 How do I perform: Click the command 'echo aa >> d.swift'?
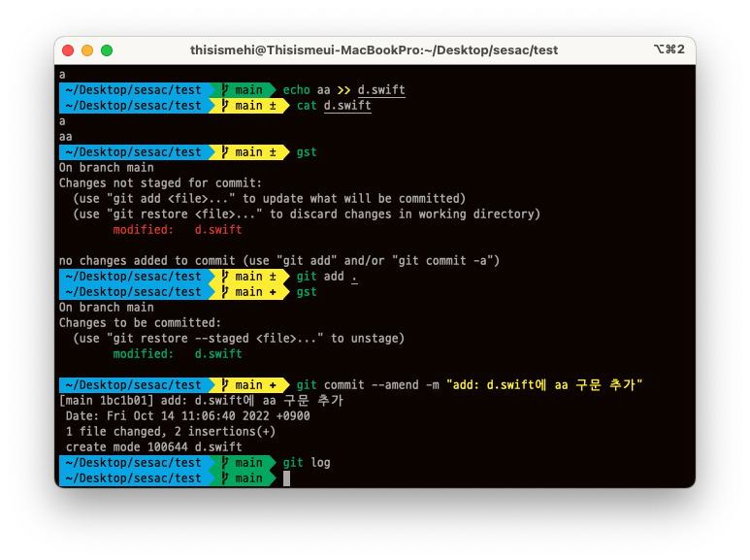click(343, 90)
